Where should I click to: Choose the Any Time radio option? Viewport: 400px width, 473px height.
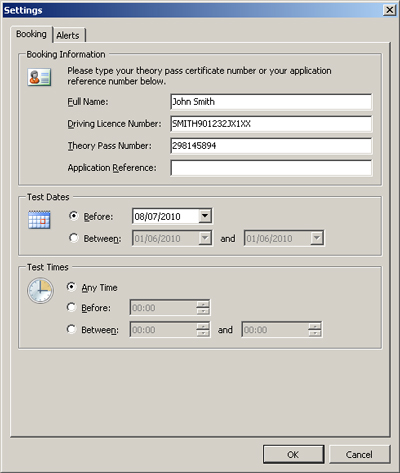(71, 287)
